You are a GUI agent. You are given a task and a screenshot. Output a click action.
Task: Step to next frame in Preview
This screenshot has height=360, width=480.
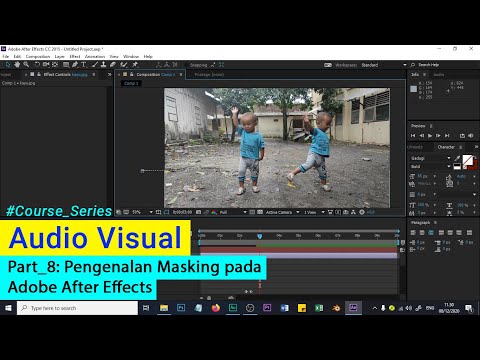[x=438, y=135]
